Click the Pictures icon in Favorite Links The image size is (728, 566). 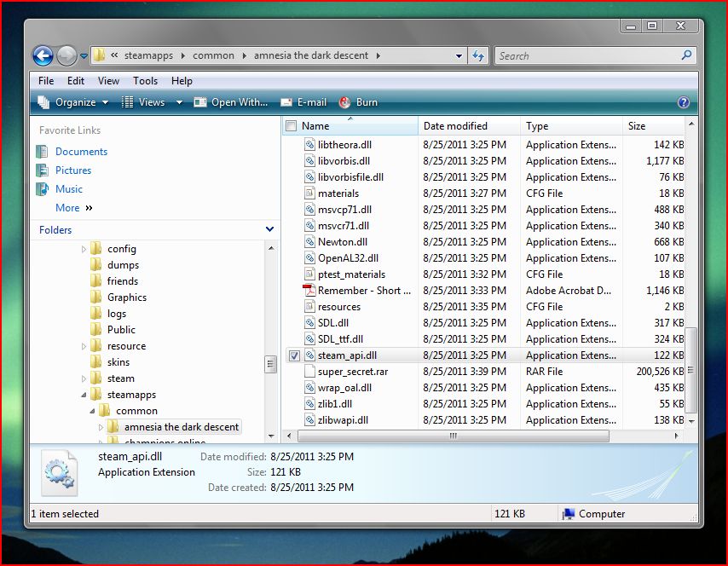(43, 170)
